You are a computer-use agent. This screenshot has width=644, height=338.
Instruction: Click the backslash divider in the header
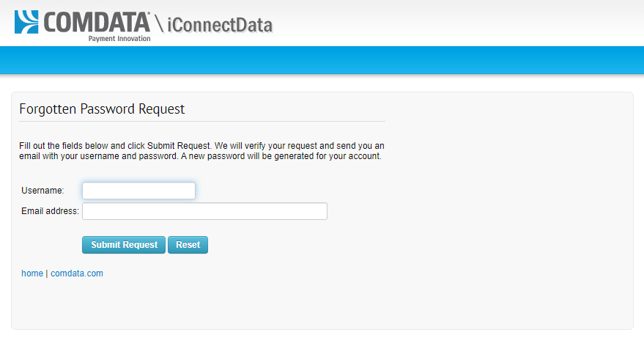pyautogui.click(x=159, y=23)
